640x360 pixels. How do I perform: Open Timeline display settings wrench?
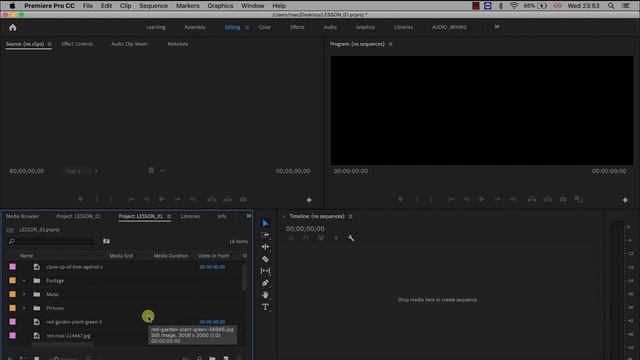[351, 238]
